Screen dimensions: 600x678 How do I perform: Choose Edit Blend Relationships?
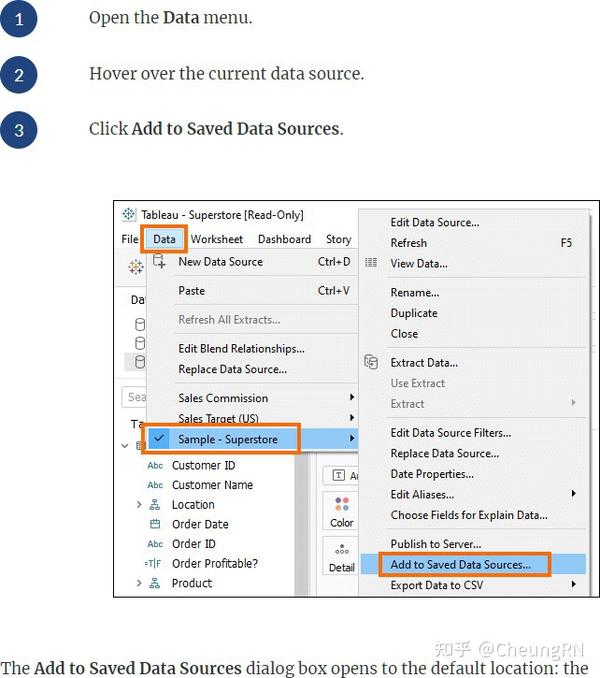click(253, 349)
